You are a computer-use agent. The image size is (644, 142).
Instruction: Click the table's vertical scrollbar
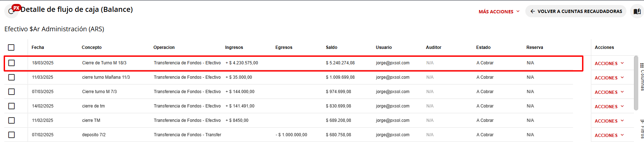point(636,83)
